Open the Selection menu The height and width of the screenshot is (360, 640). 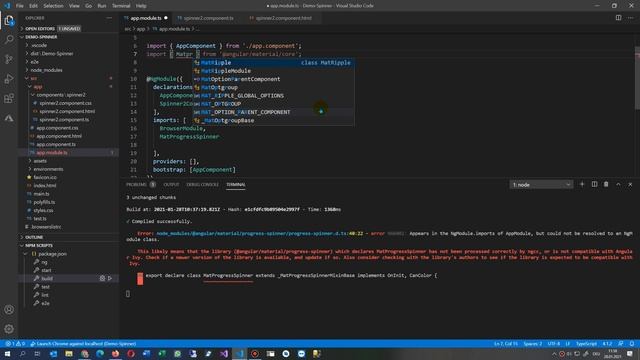(x=53, y=6)
